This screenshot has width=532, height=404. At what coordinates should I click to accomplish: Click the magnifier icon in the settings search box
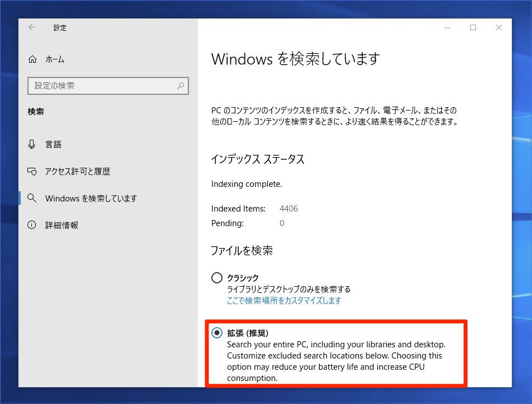(x=181, y=85)
